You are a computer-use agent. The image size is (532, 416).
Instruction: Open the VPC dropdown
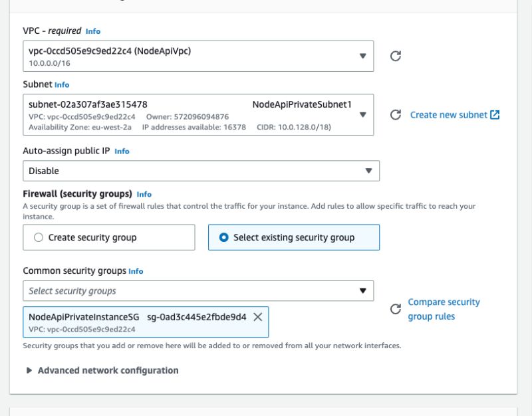[x=363, y=56]
